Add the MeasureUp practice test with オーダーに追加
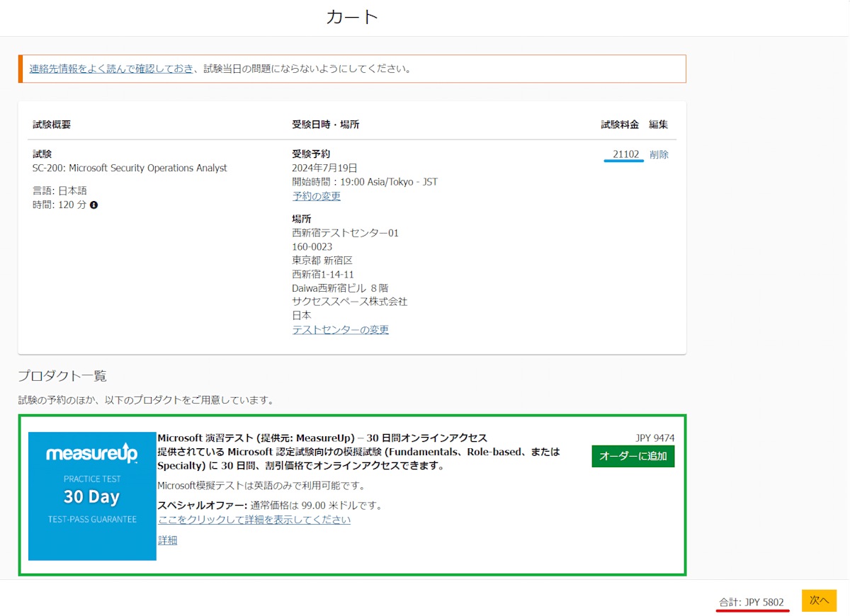The height and width of the screenshot is (616, 850). 633,456
